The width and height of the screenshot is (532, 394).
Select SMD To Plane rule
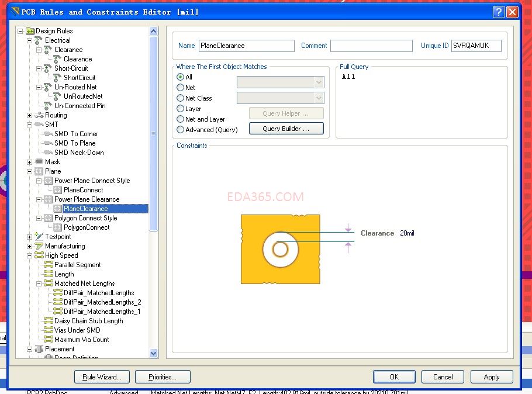coord(75,143)
